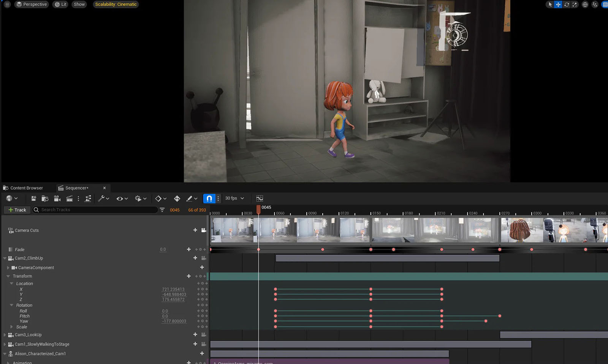The image size is (608, 364).
Task: Click the track filter icon beside search
Action: (x=162, y=210)
